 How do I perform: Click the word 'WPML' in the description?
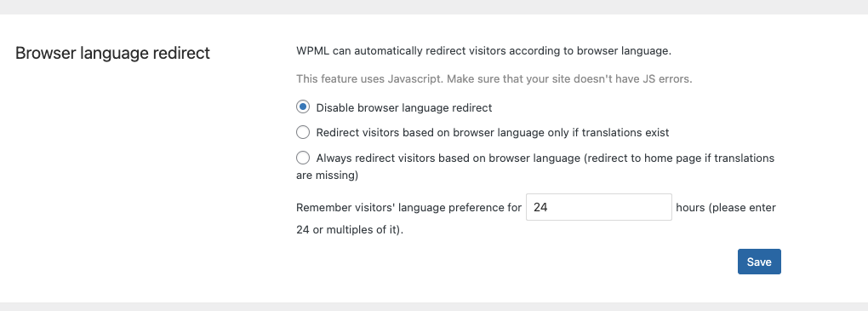[x=313, y=51]
